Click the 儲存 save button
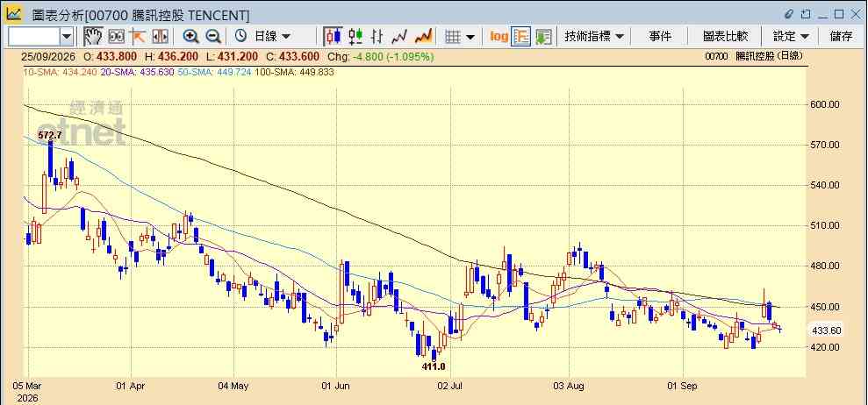The width and height of the screenshot is (868, 405). [842, 37]
